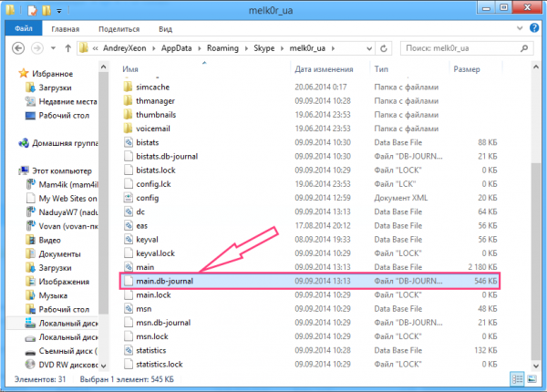Open Quick Access Toolbar customize dropdown
This screenshot has height=392, width=547.
(59, 11)
